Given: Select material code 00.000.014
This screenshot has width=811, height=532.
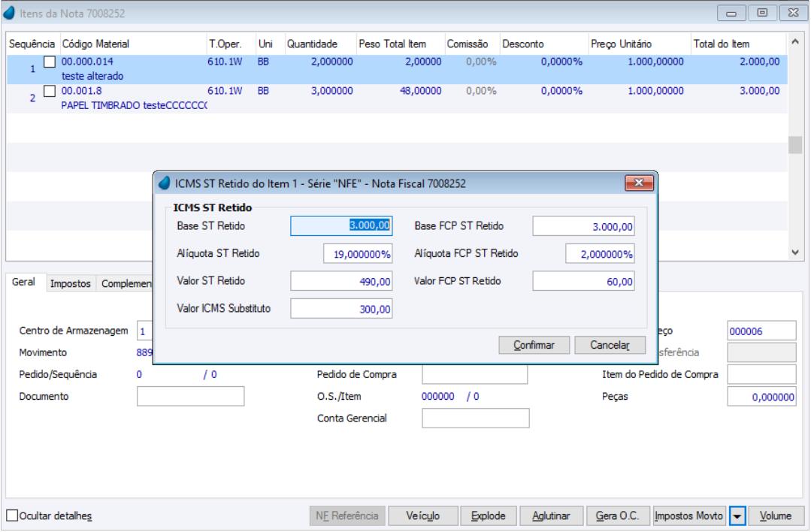Looking at the screenshot, I should point(87,62).
